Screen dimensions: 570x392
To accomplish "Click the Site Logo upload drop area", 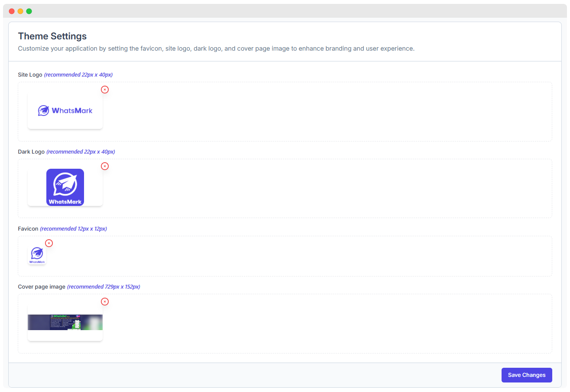I will click(x=285, y=112).
